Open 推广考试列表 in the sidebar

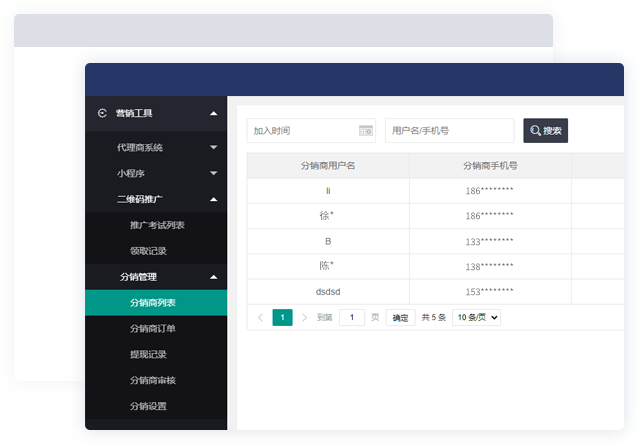[x=157, y=225]
